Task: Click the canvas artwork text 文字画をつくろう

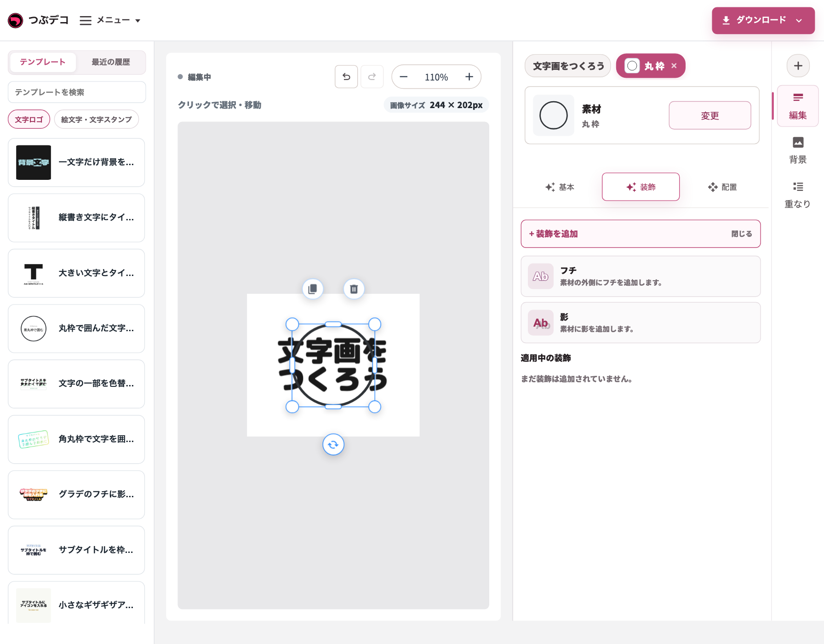Action: pos(332,365)
